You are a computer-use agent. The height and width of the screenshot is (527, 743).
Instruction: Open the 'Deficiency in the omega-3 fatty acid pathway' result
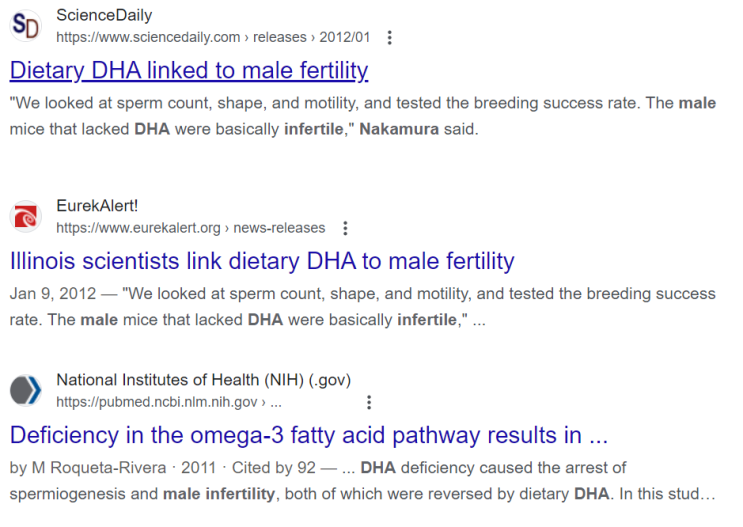[309, 435]
